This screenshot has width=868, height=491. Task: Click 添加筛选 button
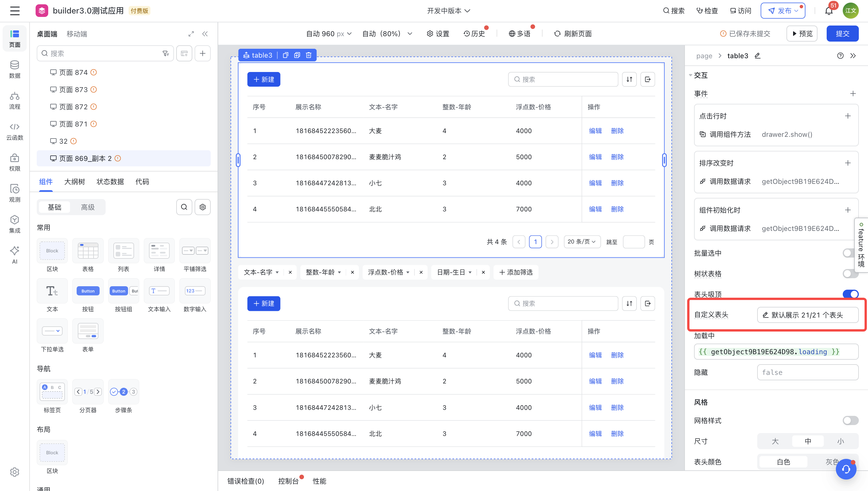pos(516,272)
